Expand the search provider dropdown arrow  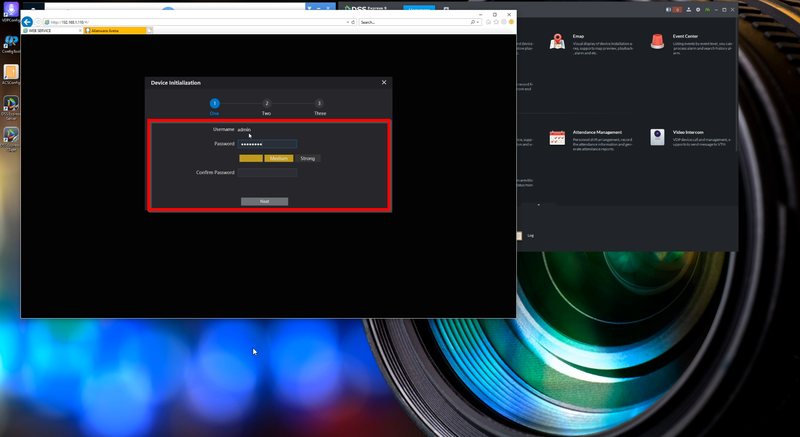478,22
